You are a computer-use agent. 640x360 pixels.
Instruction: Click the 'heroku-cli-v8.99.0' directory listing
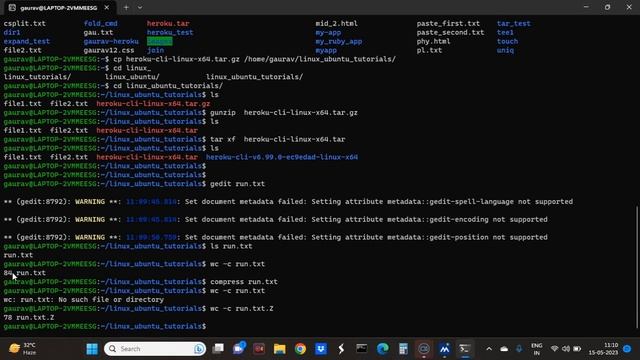(x=282, y=157)
